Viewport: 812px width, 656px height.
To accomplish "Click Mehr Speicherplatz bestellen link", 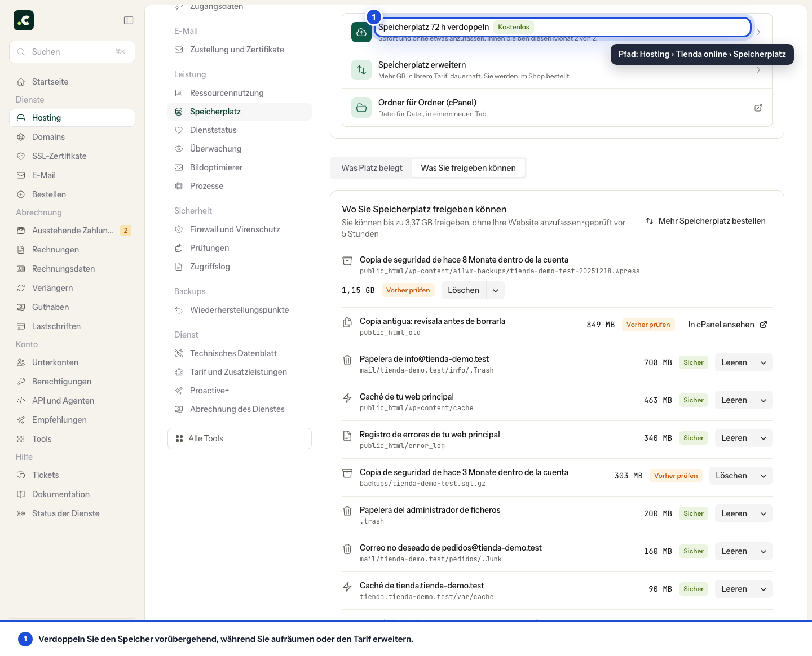I will coord(705,221).
